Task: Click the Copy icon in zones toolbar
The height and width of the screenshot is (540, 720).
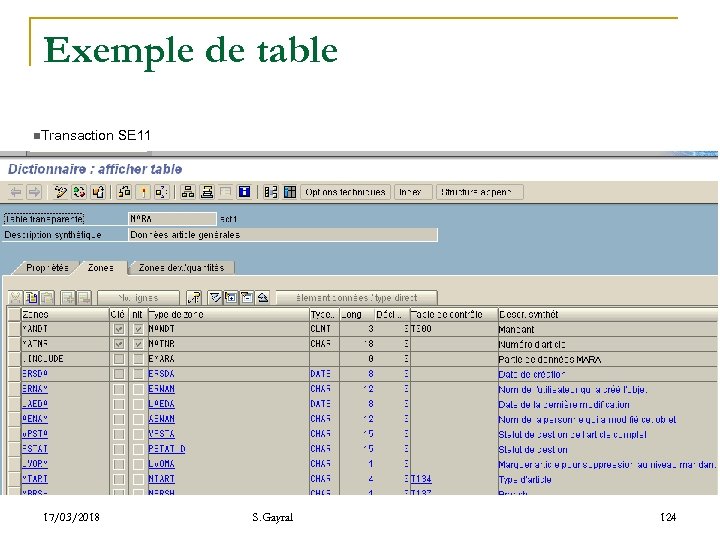Action: click(32, 298)
